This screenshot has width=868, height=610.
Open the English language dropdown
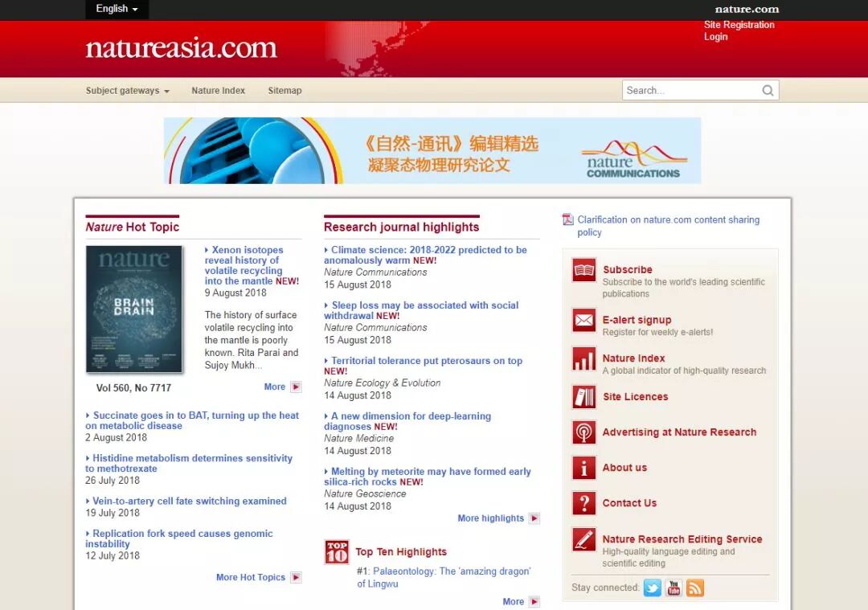tap(117, 9)
